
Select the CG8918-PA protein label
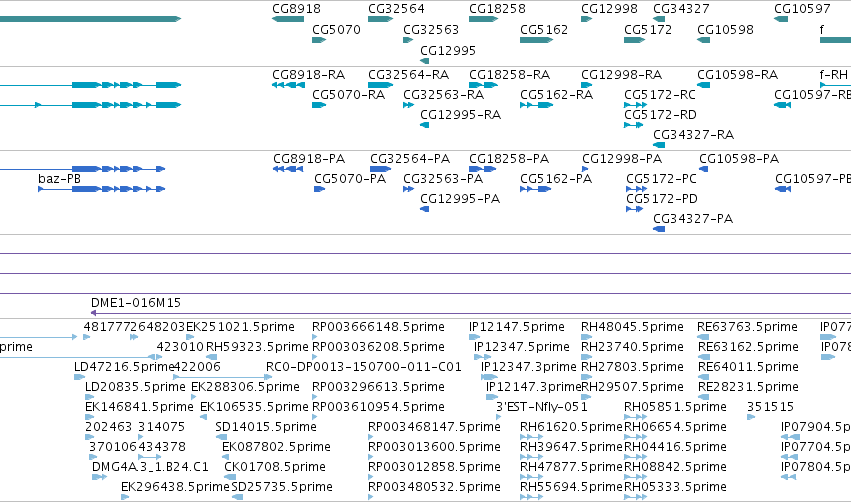tap(309, 158)
